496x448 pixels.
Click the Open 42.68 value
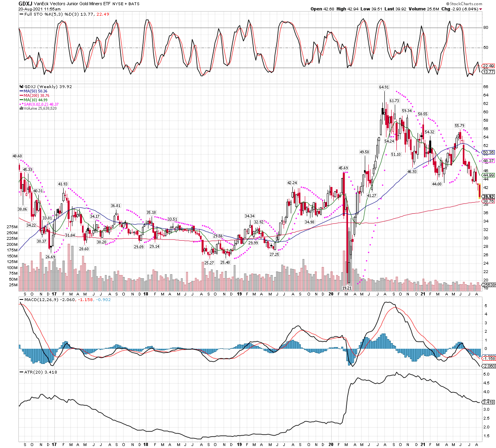click(x=322, y=9)
